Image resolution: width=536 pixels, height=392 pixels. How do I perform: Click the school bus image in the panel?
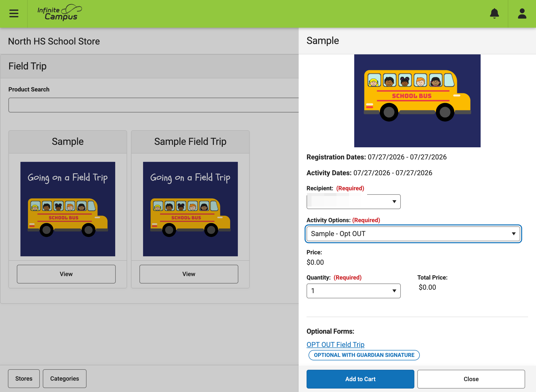click(417, 101)
